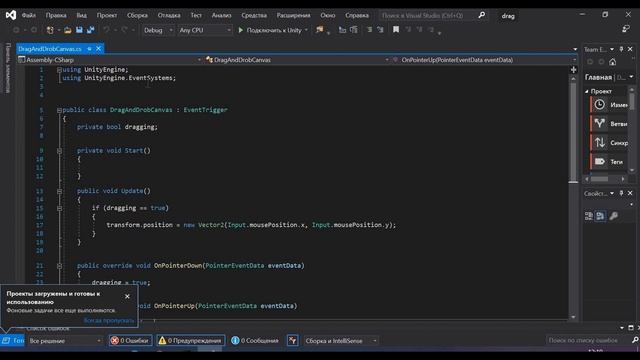Image resolution: width=640 pixels, height=360 pixels.
Task: Click the pin icon on DragAndDrobCanvas.cs tab
Action: (x=89, y=49)
